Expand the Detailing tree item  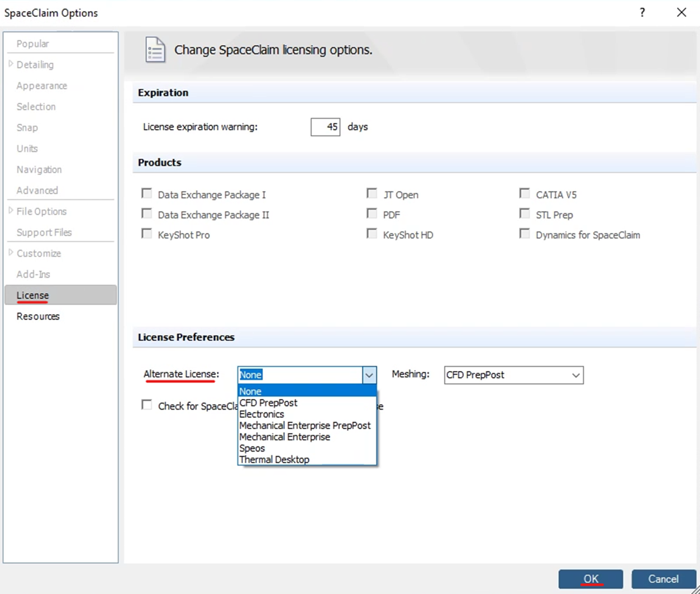tap(11, 65)
